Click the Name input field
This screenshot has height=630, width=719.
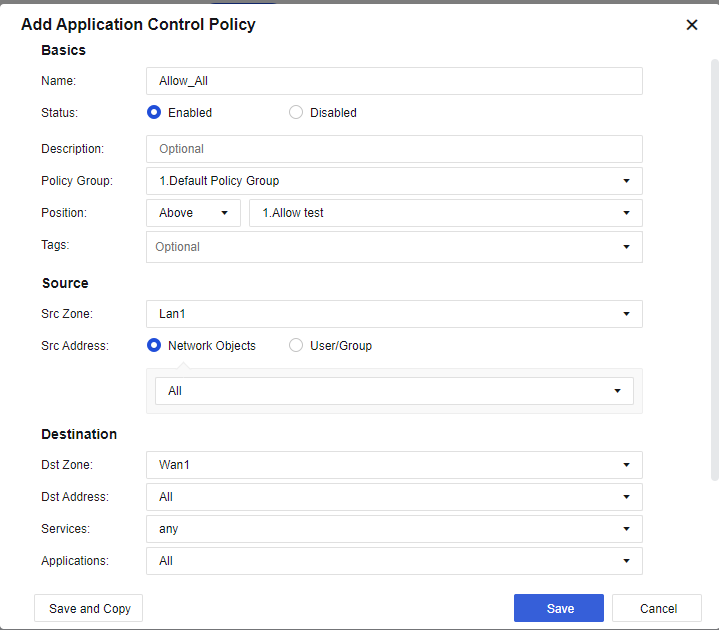point(394,81)
